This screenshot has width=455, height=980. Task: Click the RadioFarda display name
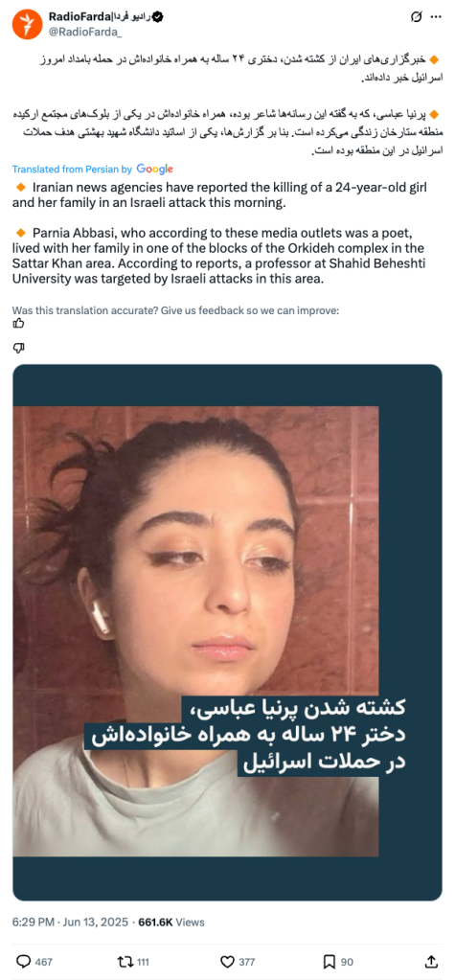coord(100,17)
